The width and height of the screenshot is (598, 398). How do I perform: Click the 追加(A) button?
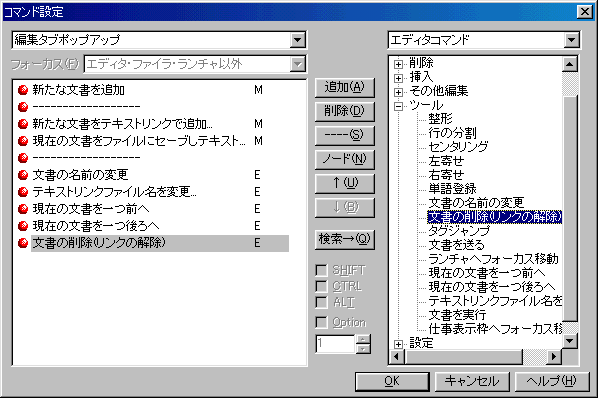[345, 88]
